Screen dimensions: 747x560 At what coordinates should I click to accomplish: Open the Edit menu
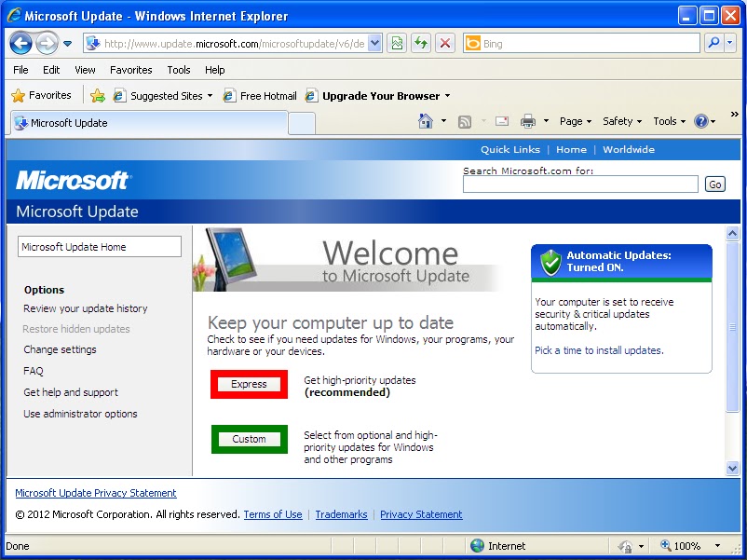[x=51, y=70]
